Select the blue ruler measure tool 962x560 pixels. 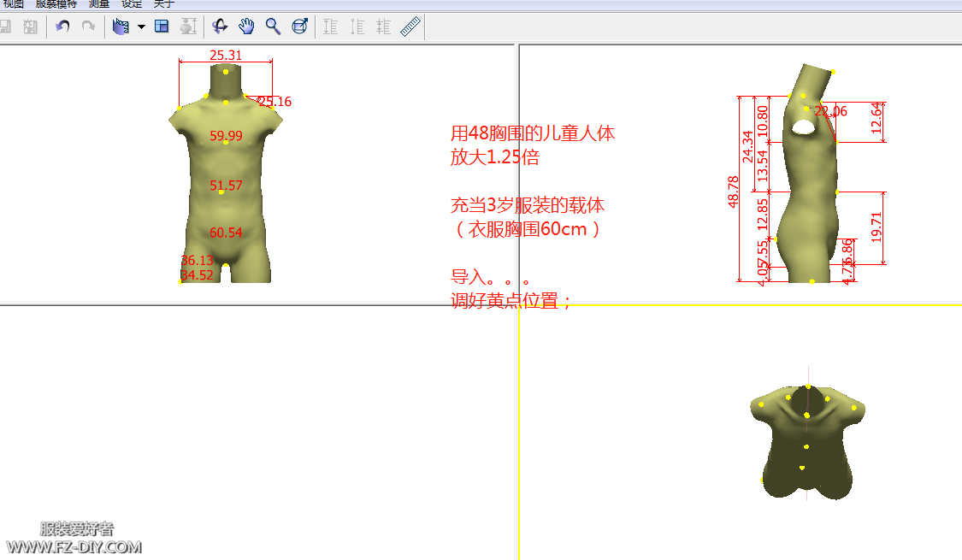tap(410, 27)
